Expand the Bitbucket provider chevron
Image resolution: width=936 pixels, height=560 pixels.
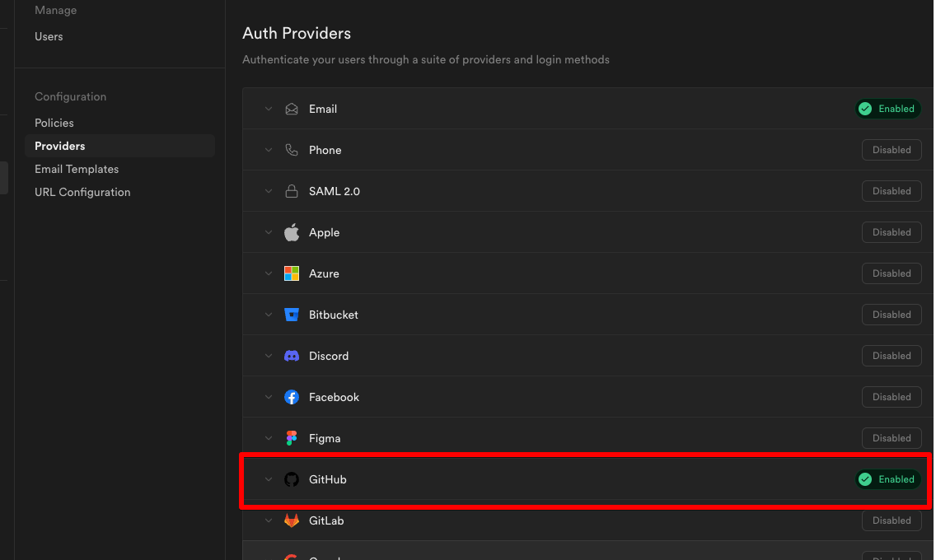tap(269, 315)
